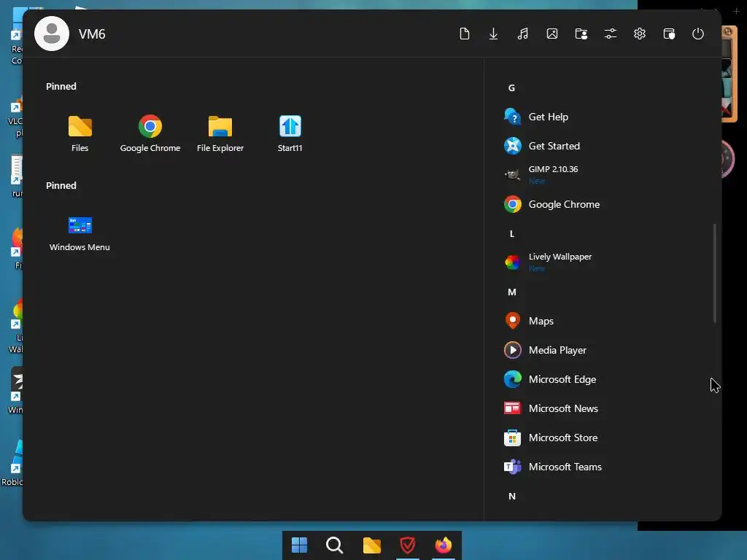Click the letter M section header
The width and height of the screenshot is (747, 560).
point(511,292)
